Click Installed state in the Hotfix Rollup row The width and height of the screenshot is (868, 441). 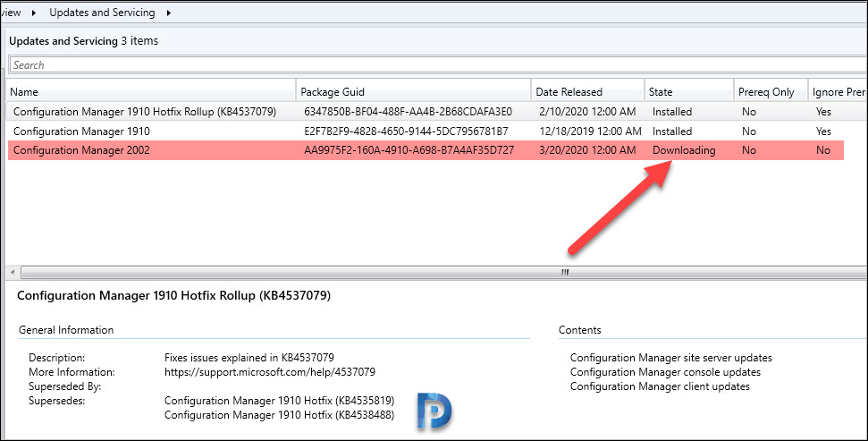(672, 111)
